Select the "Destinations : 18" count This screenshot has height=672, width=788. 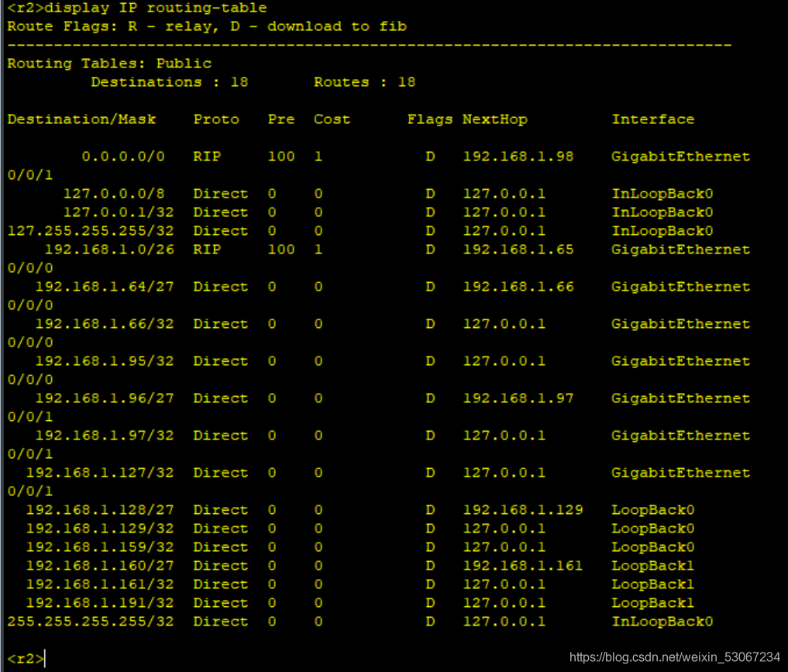[x=170, y=82]
